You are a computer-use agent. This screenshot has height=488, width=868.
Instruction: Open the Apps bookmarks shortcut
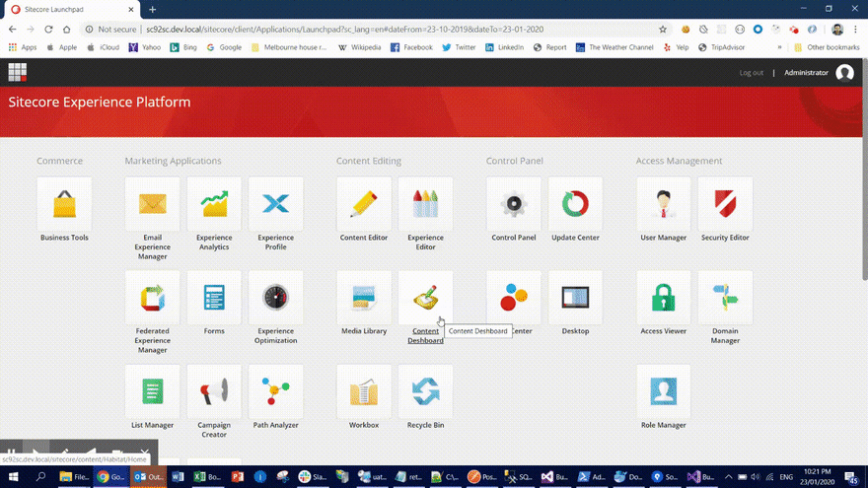(x=23, y=47)
